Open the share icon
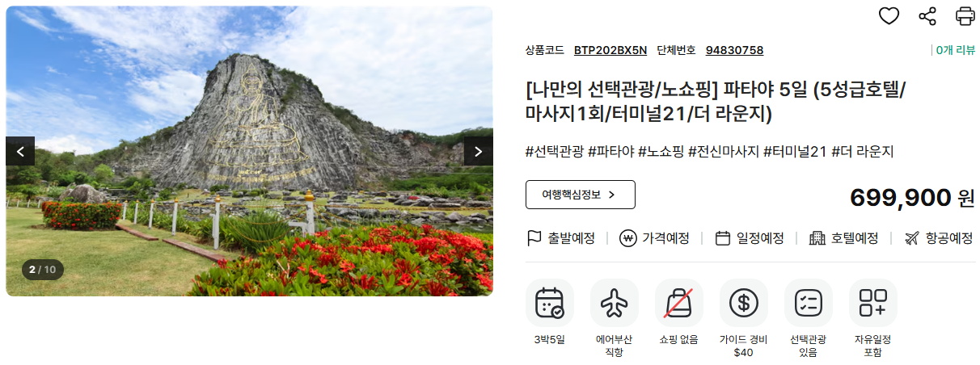980x365 pixels. 927,16
